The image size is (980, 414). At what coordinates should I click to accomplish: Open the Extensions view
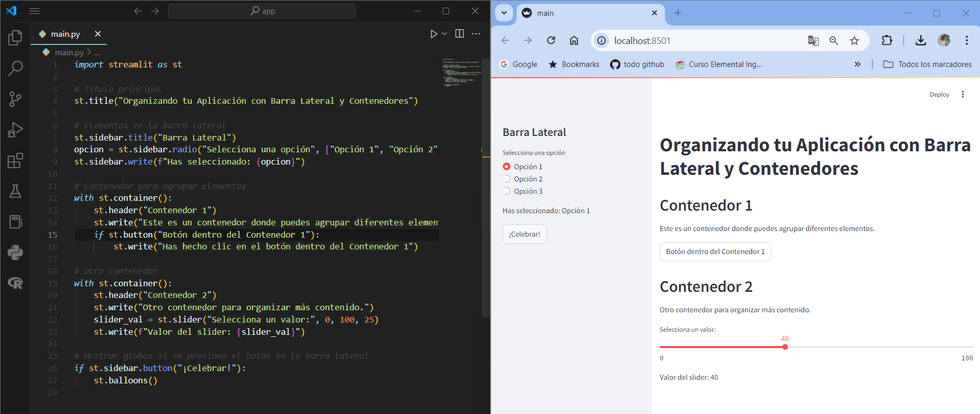tap(15, 160)
